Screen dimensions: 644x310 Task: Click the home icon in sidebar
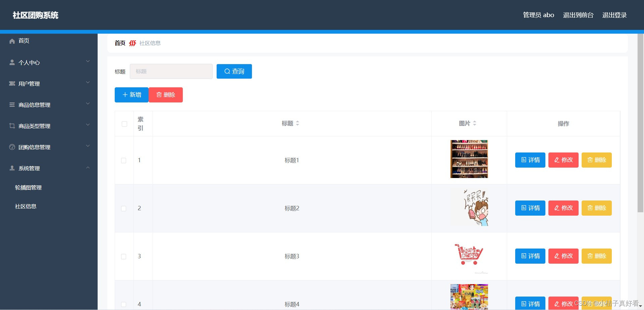(x=12, y=41)
